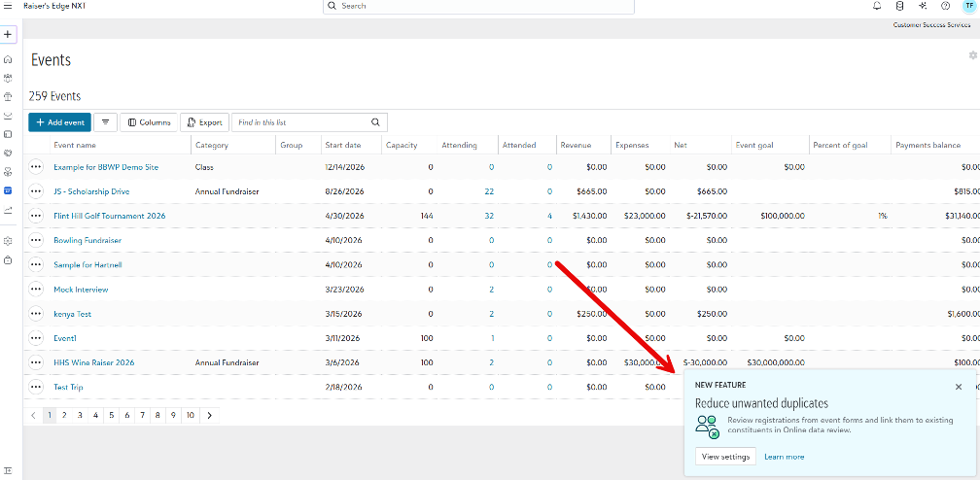Click the database cylinder icon in header
The image size is (980, 480).
click(899, 6)
